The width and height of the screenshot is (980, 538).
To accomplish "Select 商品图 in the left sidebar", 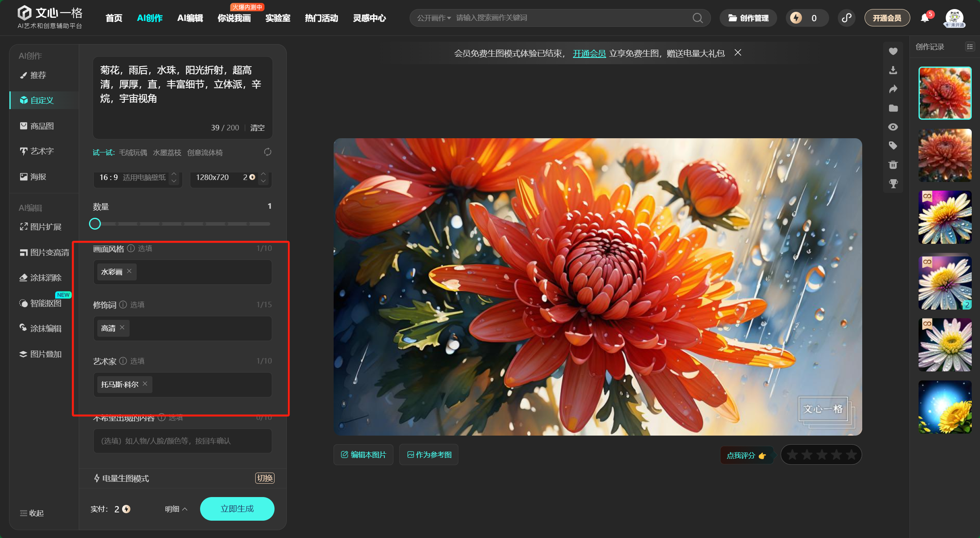I will (42, 126).
